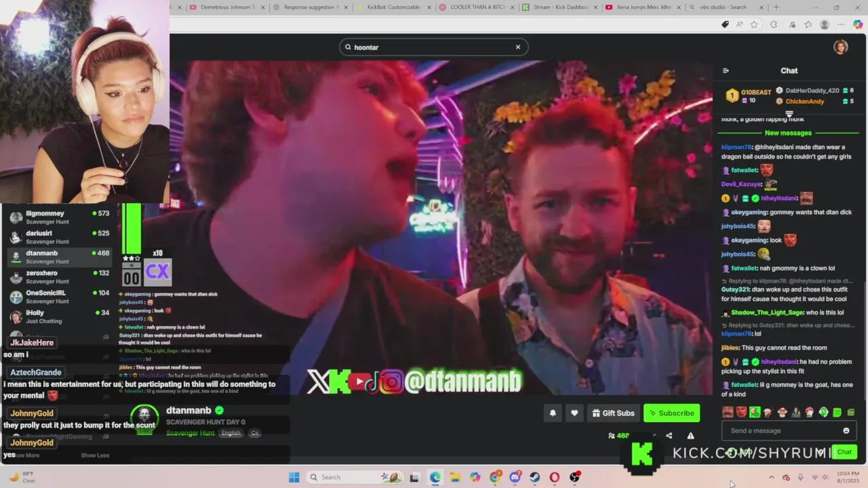Viewport: 868px width, 488px height.
Task: Open a new browser tab with the plus
Action: click(776, 7)
